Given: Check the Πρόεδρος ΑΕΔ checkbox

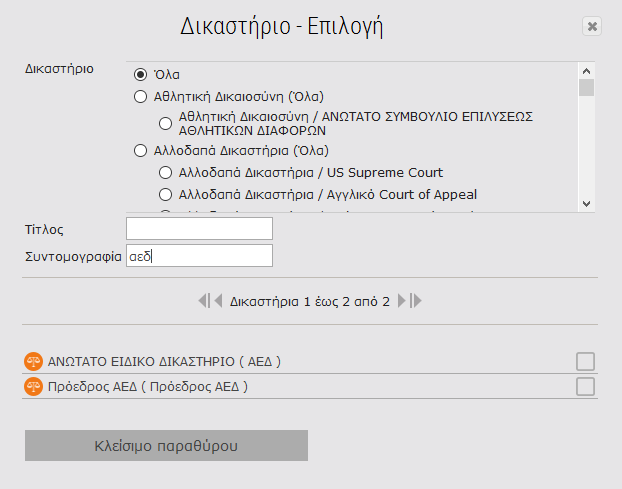Looking at the screenshot, I should click(x=586, y=387).
